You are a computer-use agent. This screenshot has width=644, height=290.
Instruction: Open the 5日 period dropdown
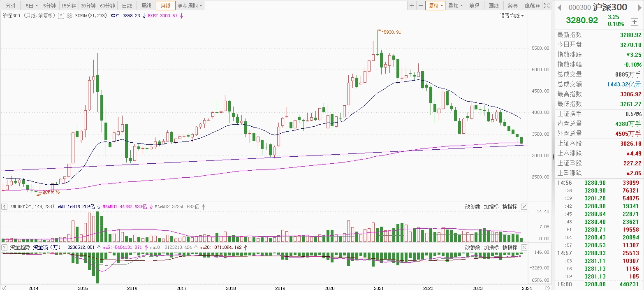pos(32,6)
